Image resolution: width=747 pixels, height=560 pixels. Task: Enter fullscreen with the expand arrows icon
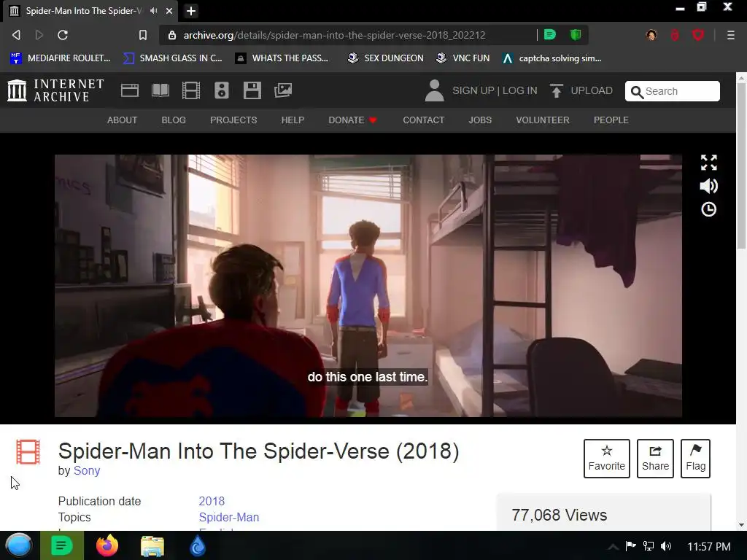709,163
